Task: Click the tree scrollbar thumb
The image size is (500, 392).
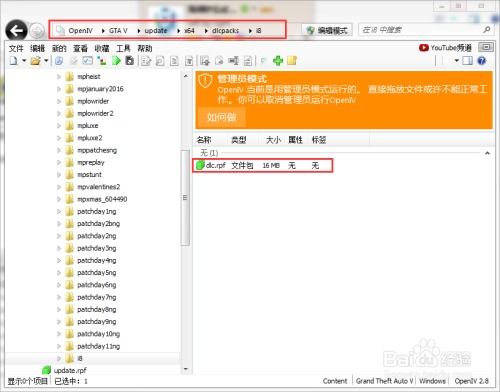Action: click(186, 198)
